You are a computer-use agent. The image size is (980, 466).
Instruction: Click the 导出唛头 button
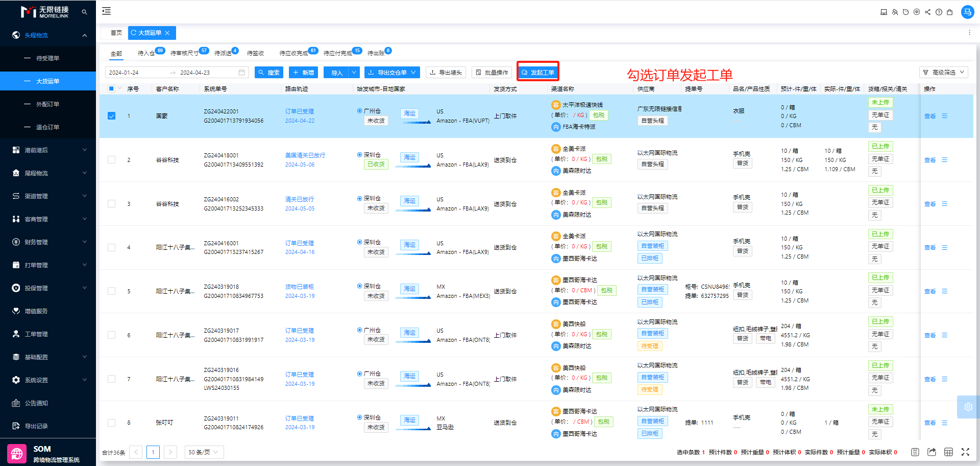pos(446,73)
